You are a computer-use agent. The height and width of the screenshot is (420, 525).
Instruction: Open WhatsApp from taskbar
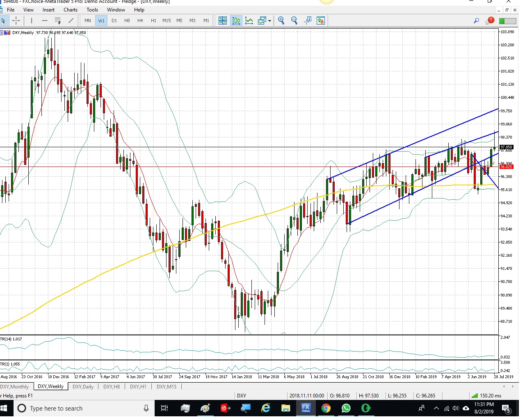346,408
